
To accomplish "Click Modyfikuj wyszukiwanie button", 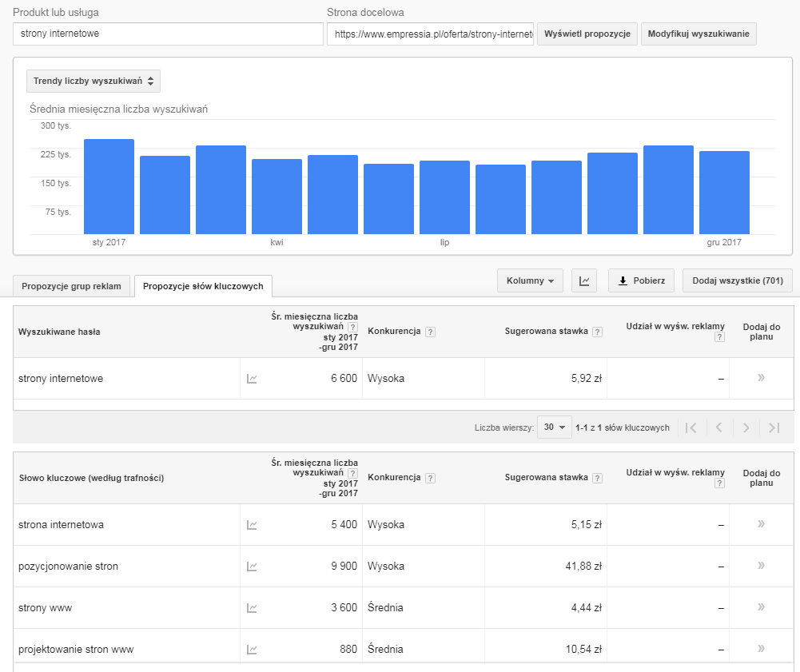I will (x=699, y=34).
